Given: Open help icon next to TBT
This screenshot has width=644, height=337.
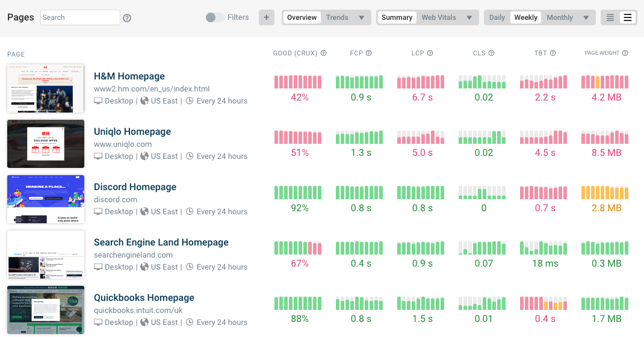Looking at the screenshot, I should tap(553, 53).
